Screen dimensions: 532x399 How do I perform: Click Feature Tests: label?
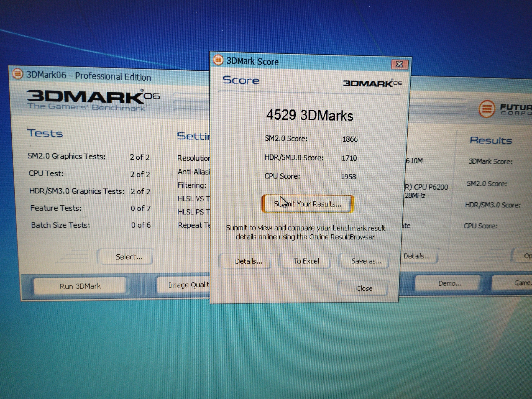coord(56,208)
